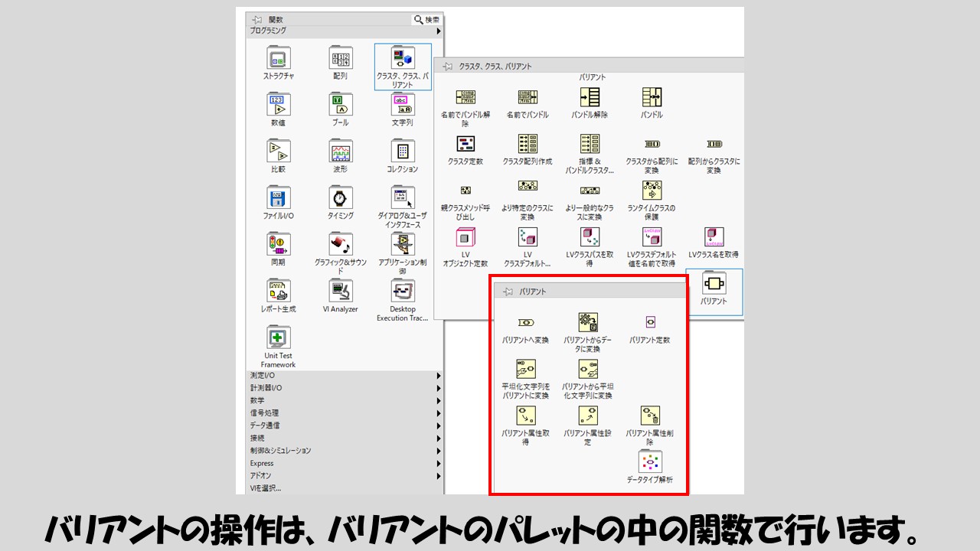Click VIを選択... entry
980x551 pixels.
[266, 488]
